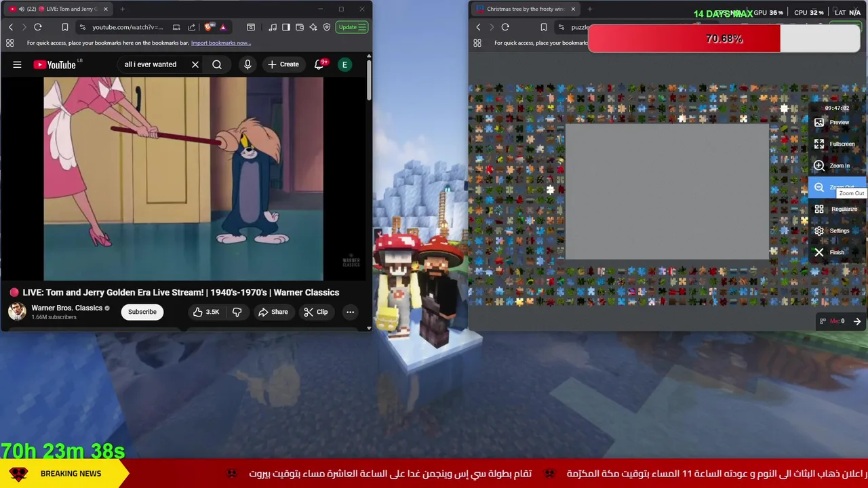This screenshot has height=488, width=868.
Task: Go back in the YouTube browser window
Action: (11, 27)
